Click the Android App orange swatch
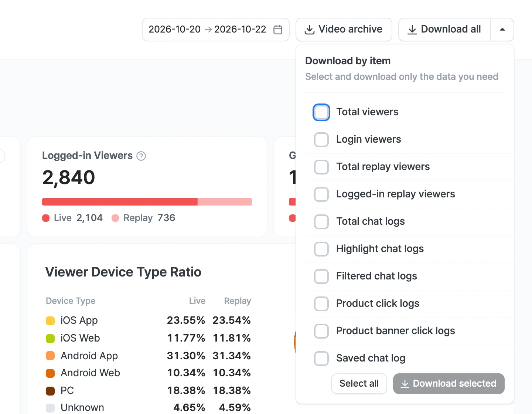Screen dimensions: 532x414 [50, 356]
